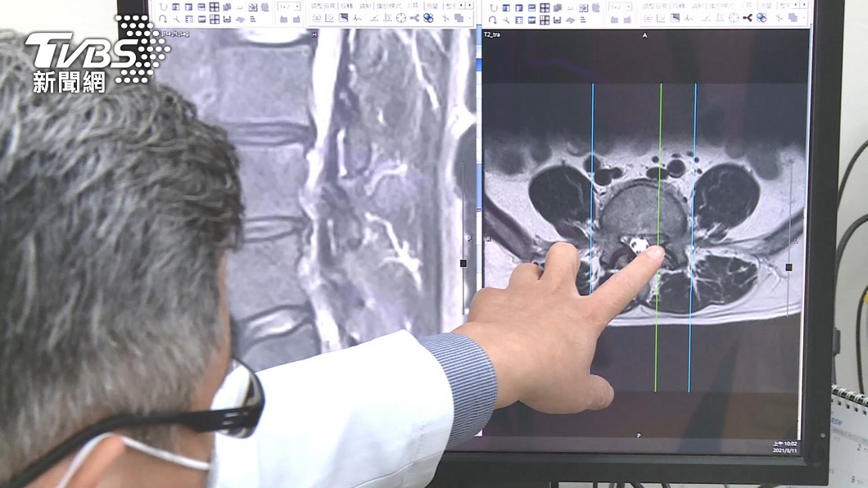Click the blue overlapping circles icon in left viewer
Image resolution: width=868 pixels, height=488 pixels.
tap(428, 18)
